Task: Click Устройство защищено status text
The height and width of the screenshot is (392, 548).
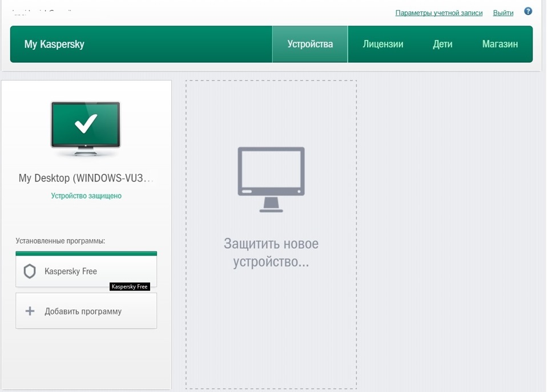Action: point(86,196)
